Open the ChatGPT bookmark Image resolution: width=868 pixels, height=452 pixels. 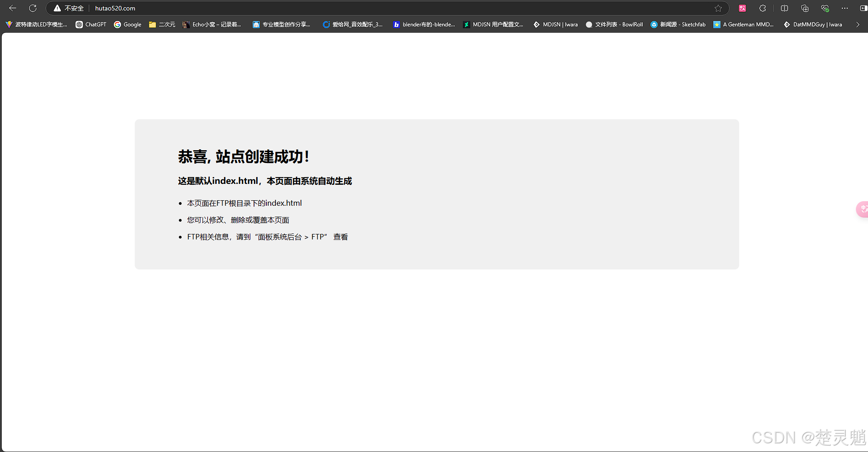point(91,25)
